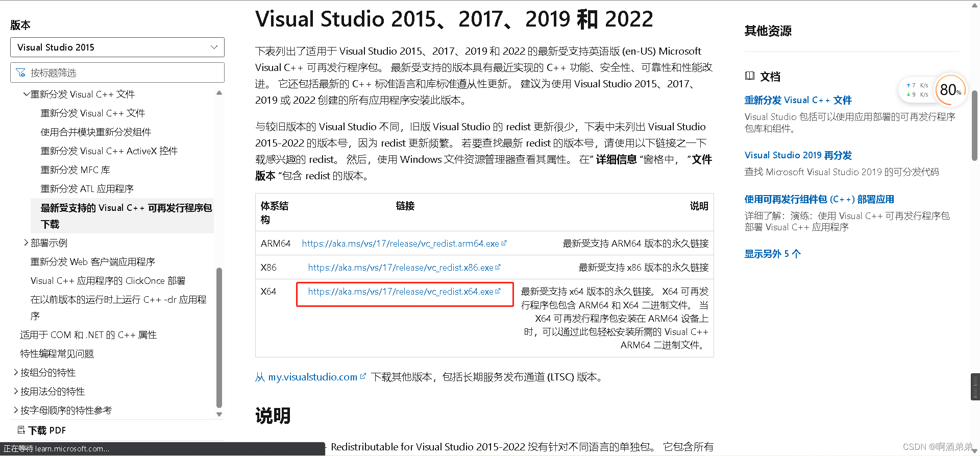Click the 文档 book icon
Image resolution: width=980 pixels, height=456 pixels.
coord(749,76)
